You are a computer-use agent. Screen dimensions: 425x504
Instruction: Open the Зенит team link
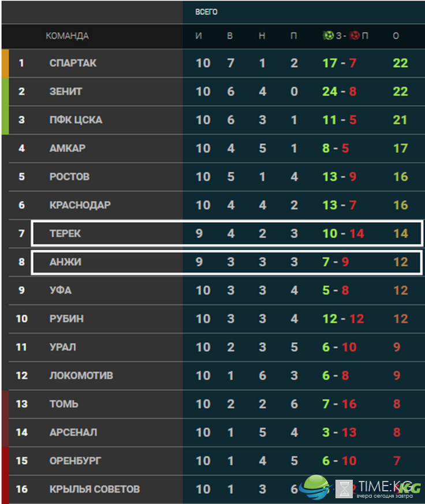tap(66, 92)
